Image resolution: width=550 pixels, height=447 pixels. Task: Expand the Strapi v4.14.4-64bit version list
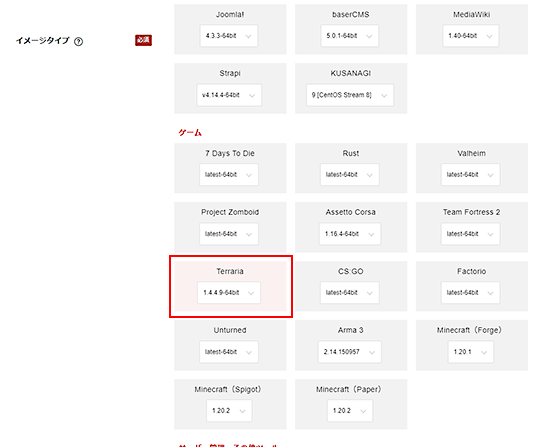(229, 95)
